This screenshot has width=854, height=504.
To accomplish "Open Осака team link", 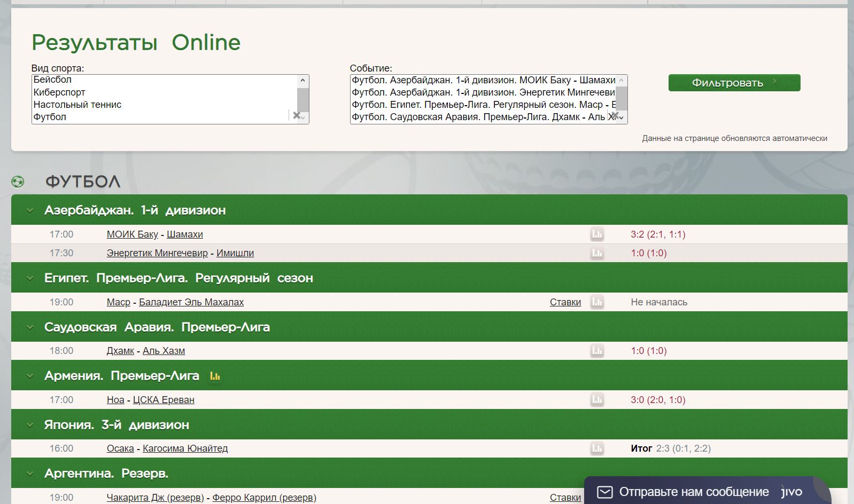I will 120,448.
